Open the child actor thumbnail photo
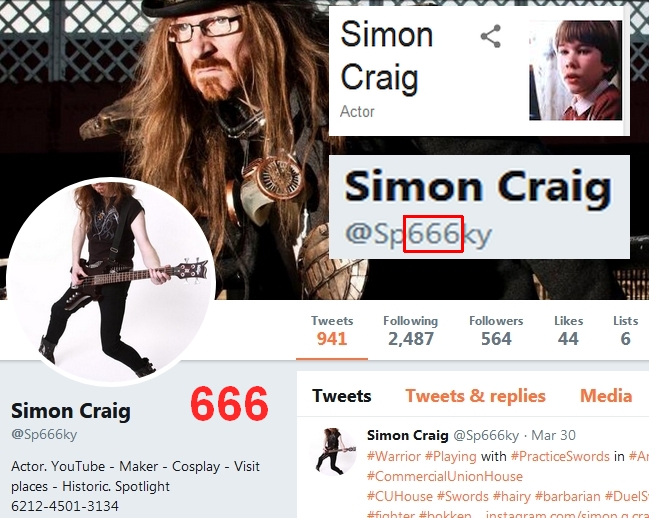Screen dimensions: 649x518 pos(575,70)
